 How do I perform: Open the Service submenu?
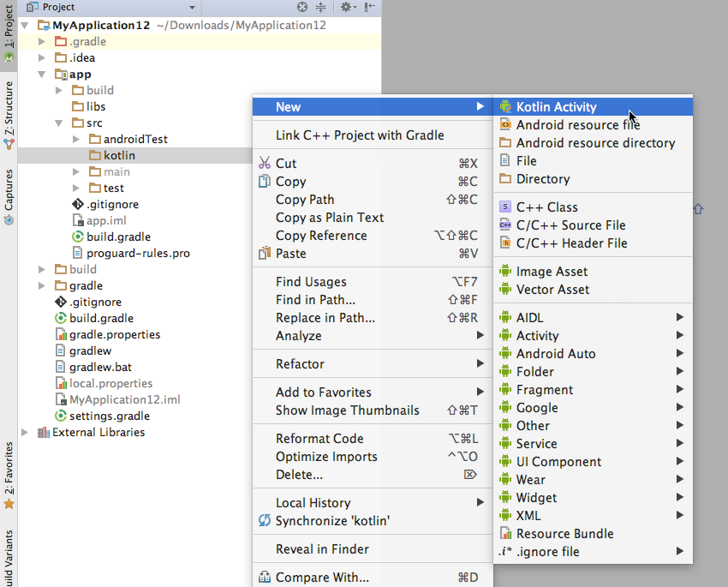[x=594, y=444]
